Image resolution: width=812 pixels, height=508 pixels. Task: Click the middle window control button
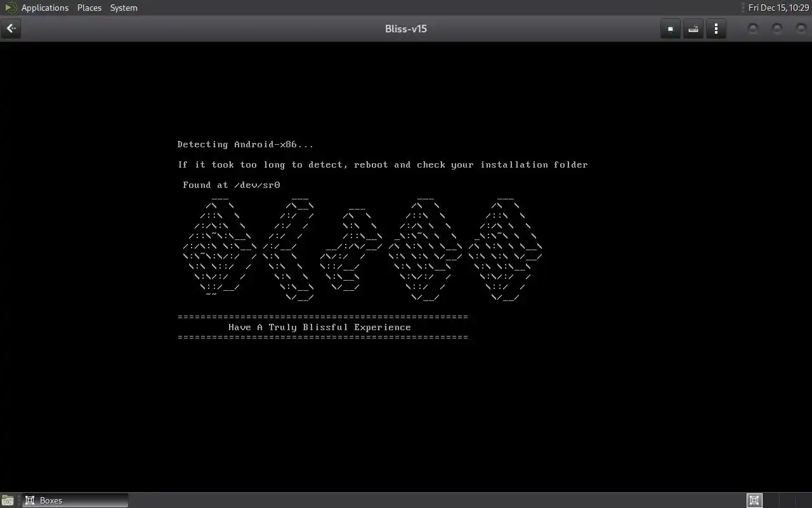(776, 29)
